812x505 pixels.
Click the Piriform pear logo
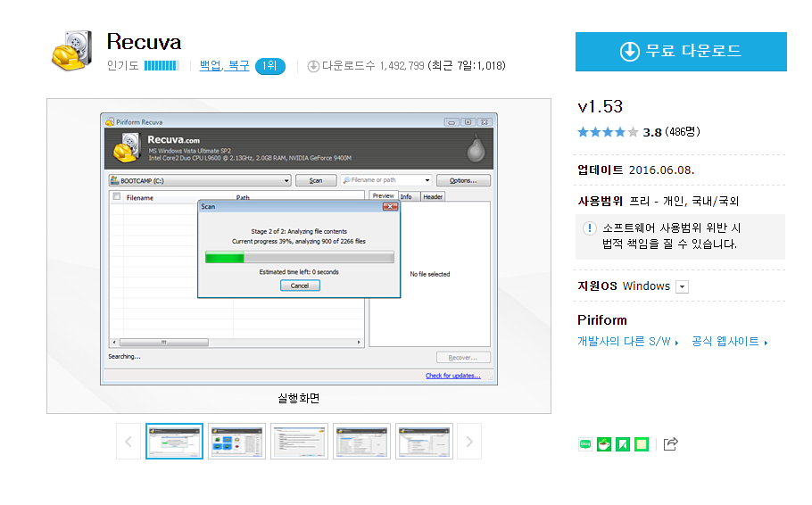click(x=476, y=149)
